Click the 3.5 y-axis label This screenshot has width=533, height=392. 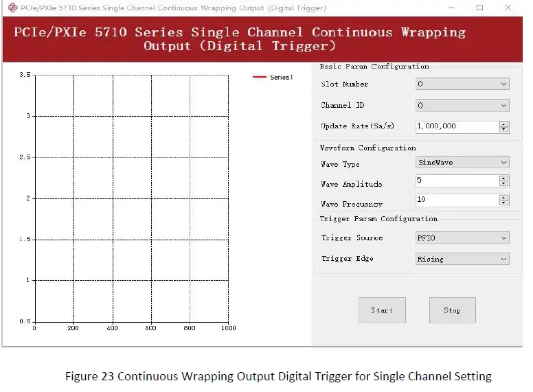click(x=25, y=74)
